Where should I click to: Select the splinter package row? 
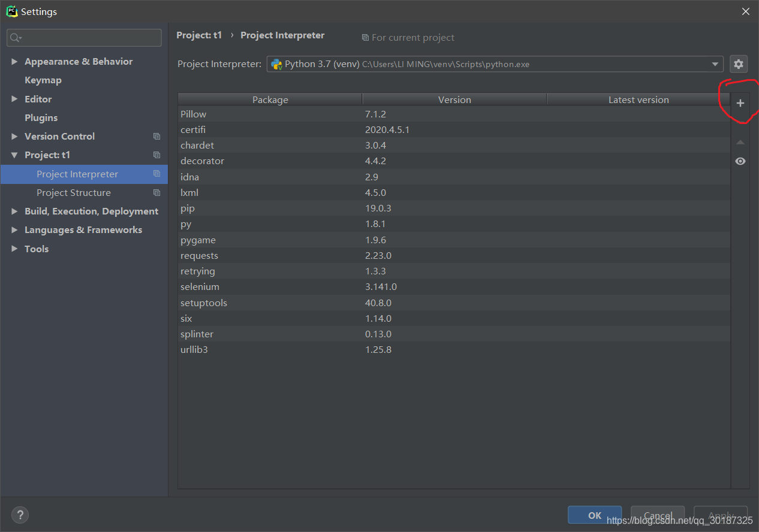[454, 334]
